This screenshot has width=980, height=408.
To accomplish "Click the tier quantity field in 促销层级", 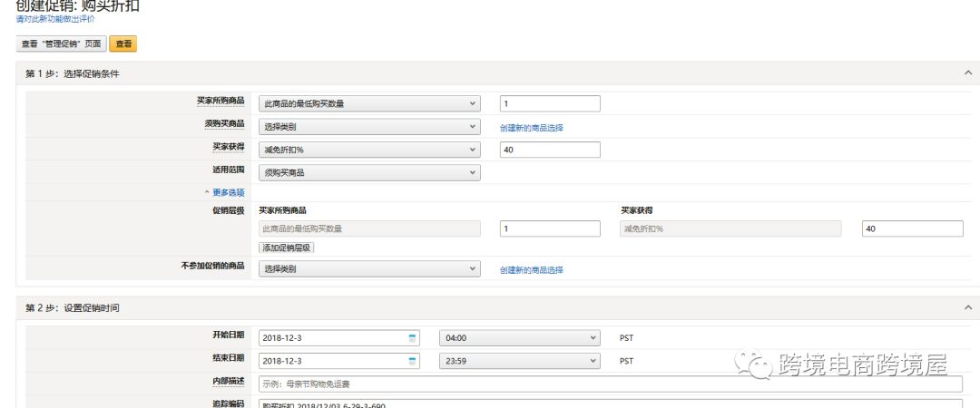I will [x=550, y=228].
